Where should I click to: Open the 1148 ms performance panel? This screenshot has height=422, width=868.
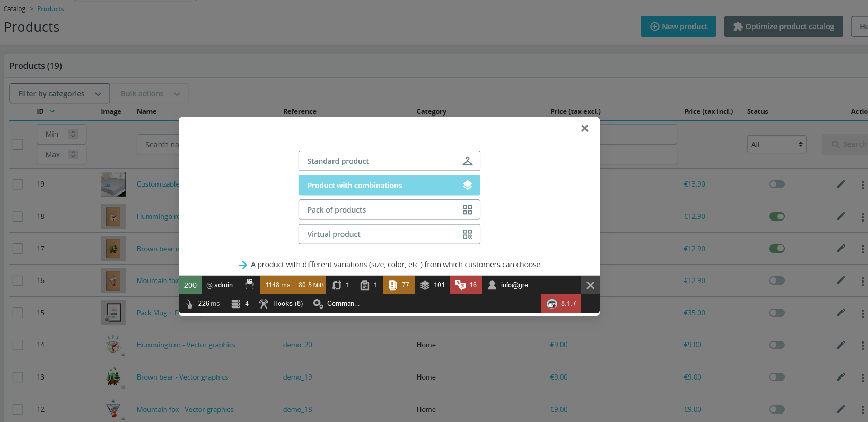coord(277,285)
